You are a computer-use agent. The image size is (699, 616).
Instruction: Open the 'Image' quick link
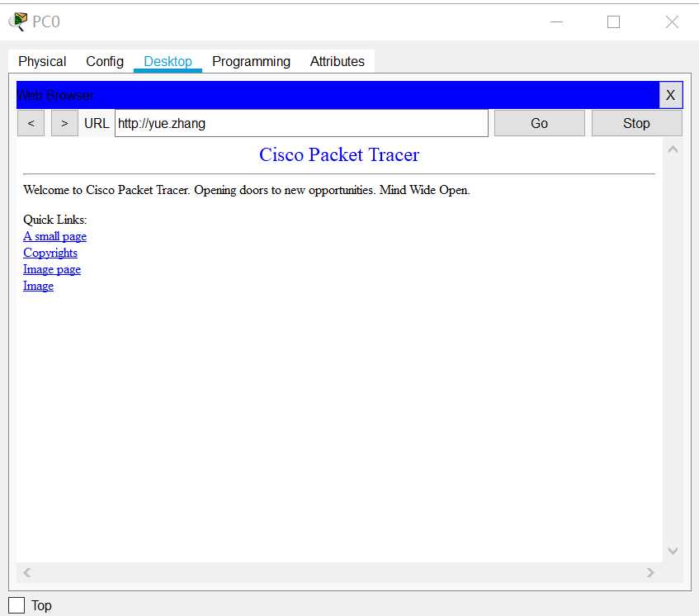tap(38, 286)
